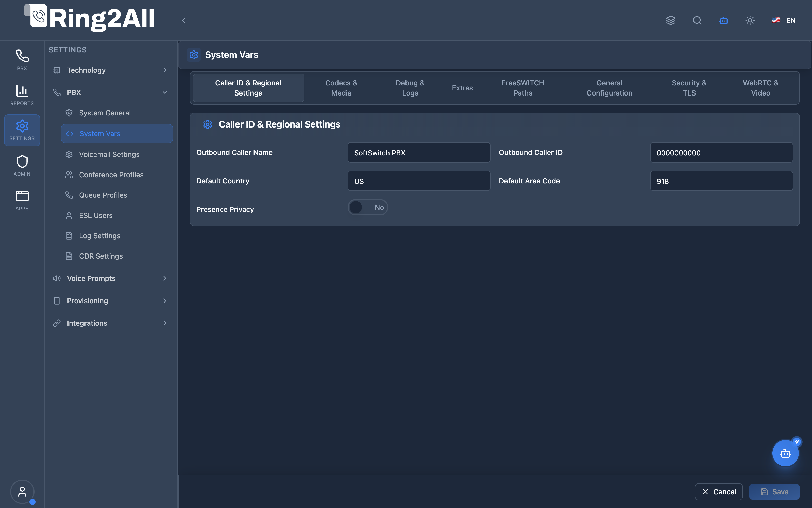
Task: Click the robot assistant icon in header
Action: [723, 20]
